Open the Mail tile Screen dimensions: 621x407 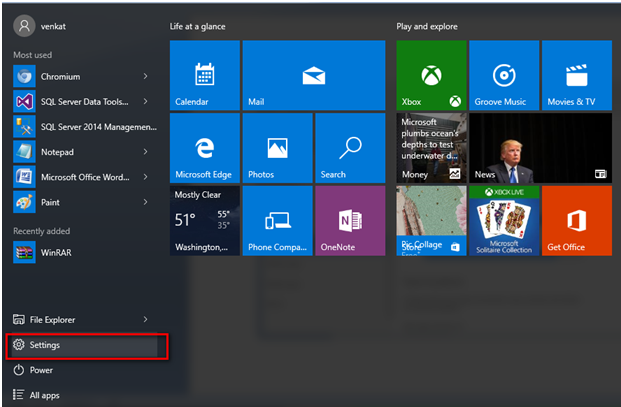[314, 75]
